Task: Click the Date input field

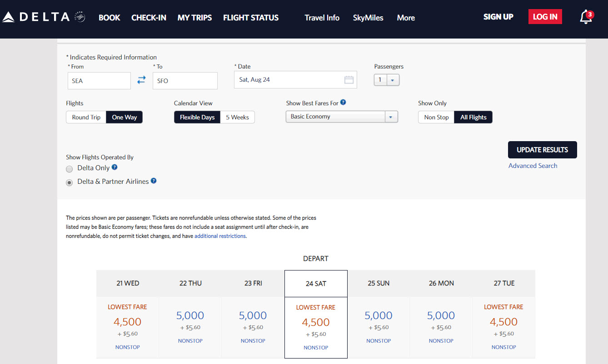Action: 295,79
